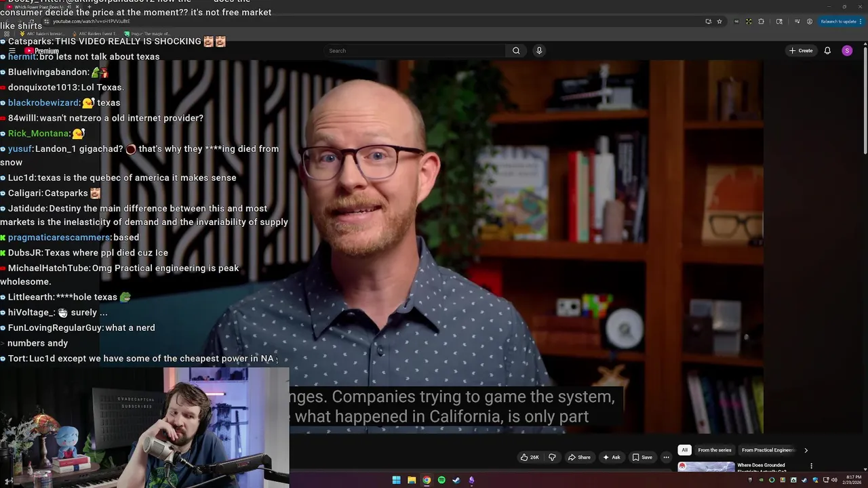868x488 pixels.
Task: Show more chips with the right chevron
Action: coord(806,450)
